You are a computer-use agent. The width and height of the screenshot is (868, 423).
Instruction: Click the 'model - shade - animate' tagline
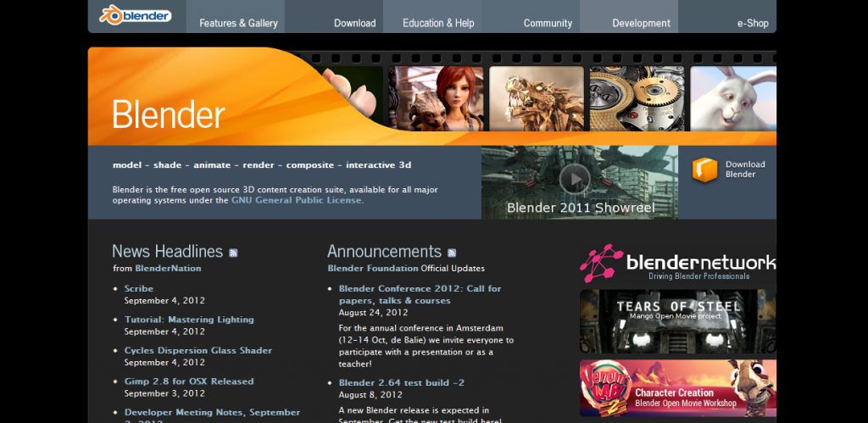pos(262,165)
